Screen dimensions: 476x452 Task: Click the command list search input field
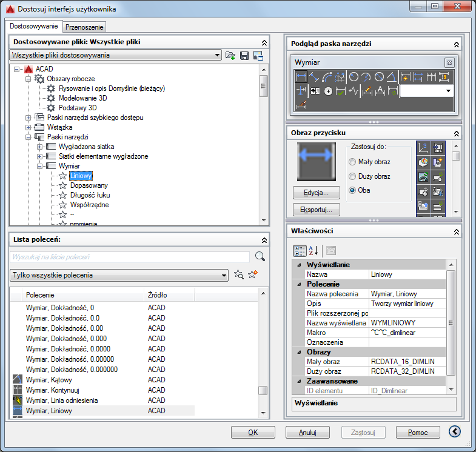click(130, 257)
